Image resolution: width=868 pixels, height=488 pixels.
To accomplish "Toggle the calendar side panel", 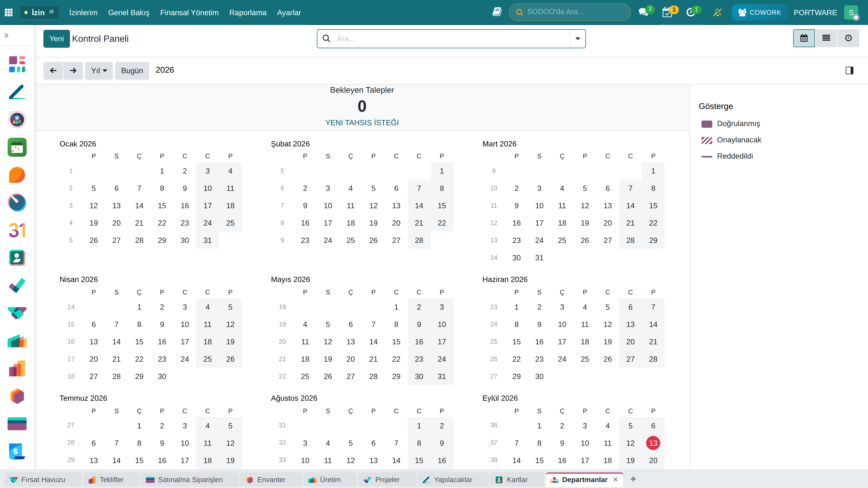I will pyautogui.click(x=850, y=70).
